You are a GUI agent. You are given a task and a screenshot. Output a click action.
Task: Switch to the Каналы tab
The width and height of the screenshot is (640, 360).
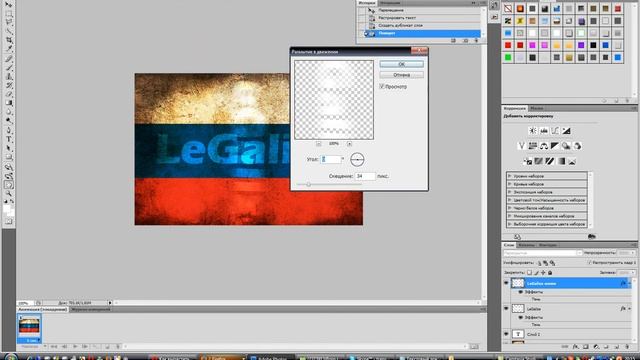click(527, 245)
